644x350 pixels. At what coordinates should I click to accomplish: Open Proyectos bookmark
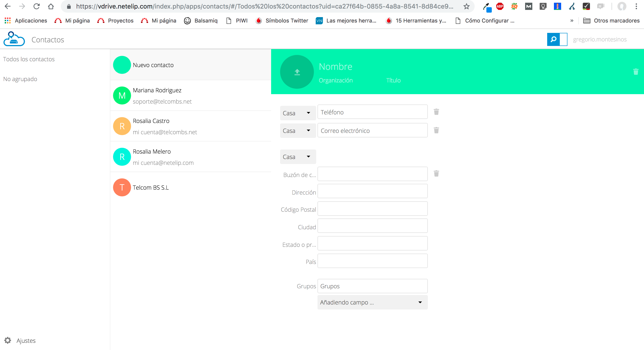[x=115, y=20]
